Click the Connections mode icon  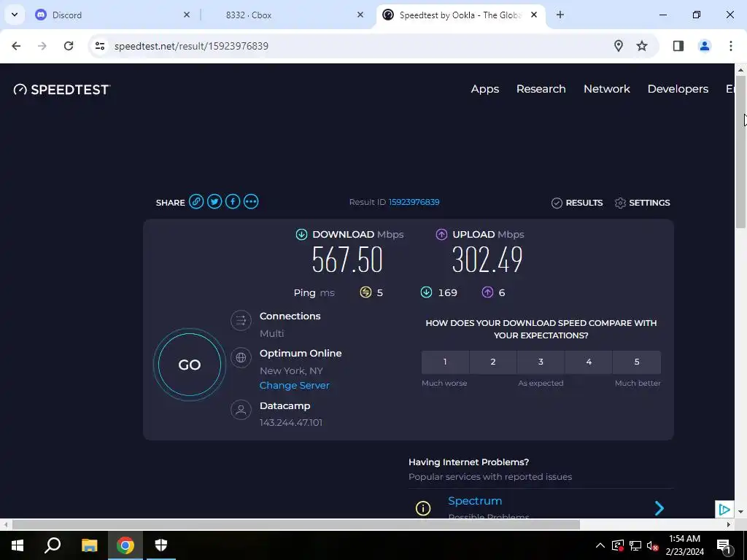pyautogui.click(x=241, y=321)
